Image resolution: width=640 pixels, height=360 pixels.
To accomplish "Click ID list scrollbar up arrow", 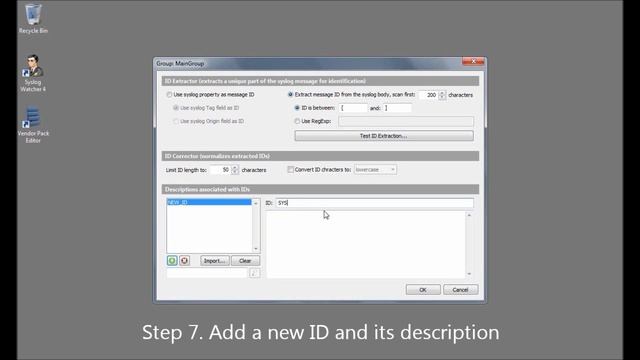I will coord(256,203).
